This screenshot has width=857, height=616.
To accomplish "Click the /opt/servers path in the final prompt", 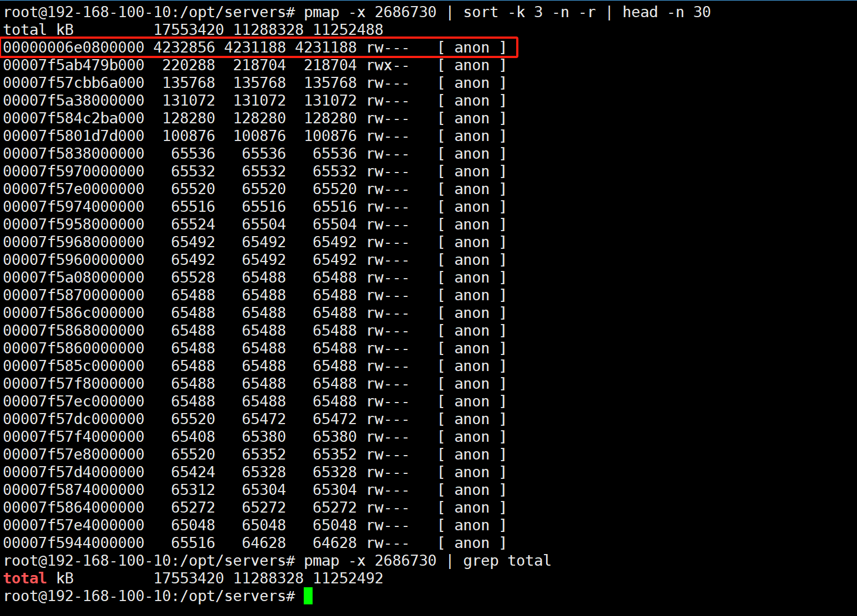I will [232, 596].
